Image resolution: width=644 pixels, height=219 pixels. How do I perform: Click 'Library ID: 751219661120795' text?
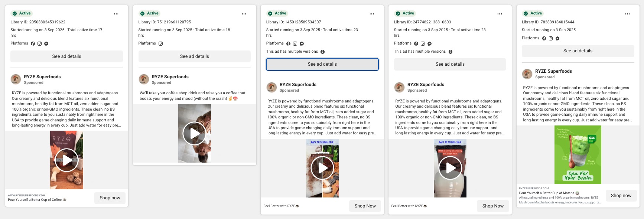coord(165,22)
